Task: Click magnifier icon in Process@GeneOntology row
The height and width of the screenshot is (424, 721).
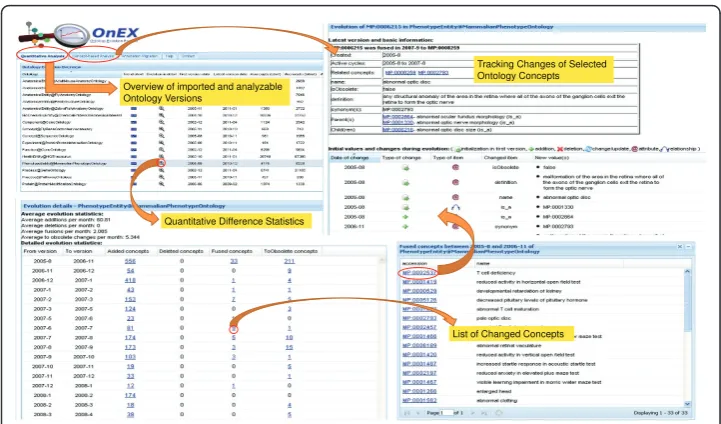Action: (161, 170)
